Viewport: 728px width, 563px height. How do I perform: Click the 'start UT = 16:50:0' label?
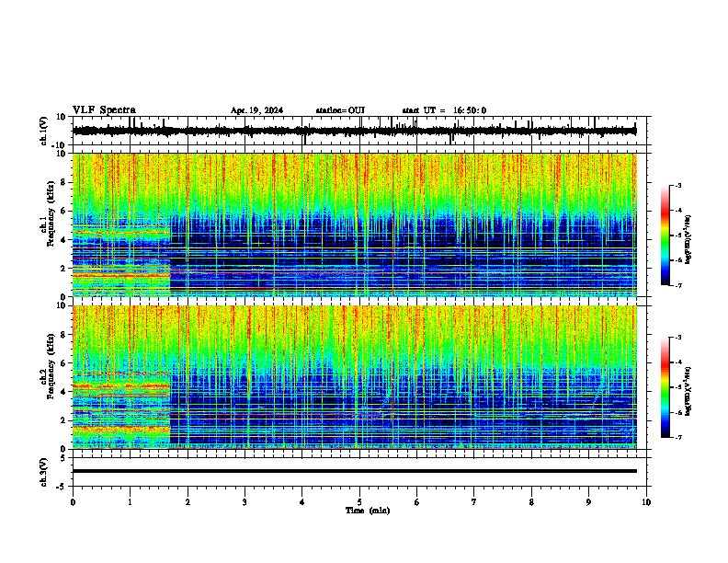click(x=444, y=110)
